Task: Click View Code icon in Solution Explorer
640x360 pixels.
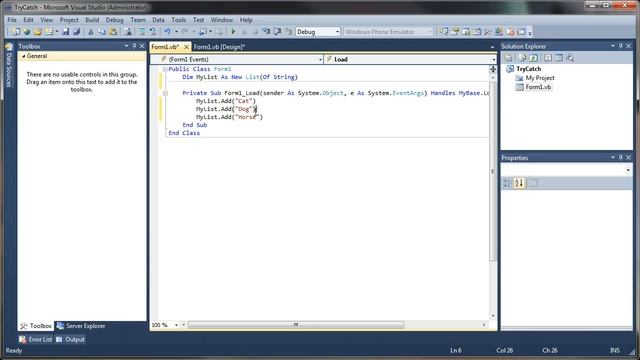Action: (548, 58)
